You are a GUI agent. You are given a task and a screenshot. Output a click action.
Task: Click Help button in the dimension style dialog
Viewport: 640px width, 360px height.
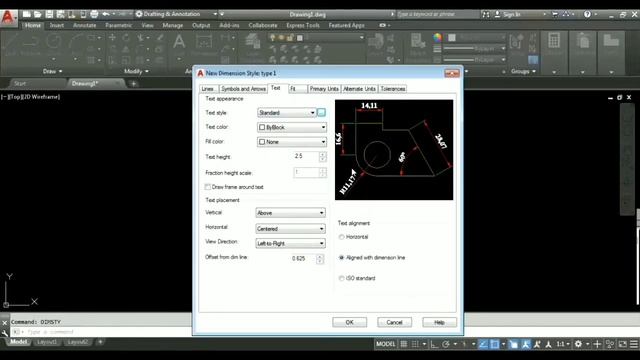439,322
